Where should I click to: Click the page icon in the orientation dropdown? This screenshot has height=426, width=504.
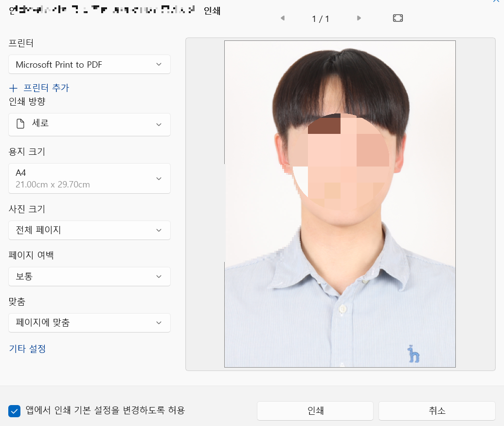click(x=20, y=124)
